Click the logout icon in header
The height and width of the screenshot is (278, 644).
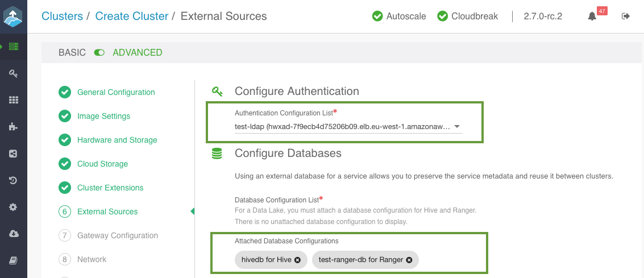pyautogui.click(x=626, y=16)
